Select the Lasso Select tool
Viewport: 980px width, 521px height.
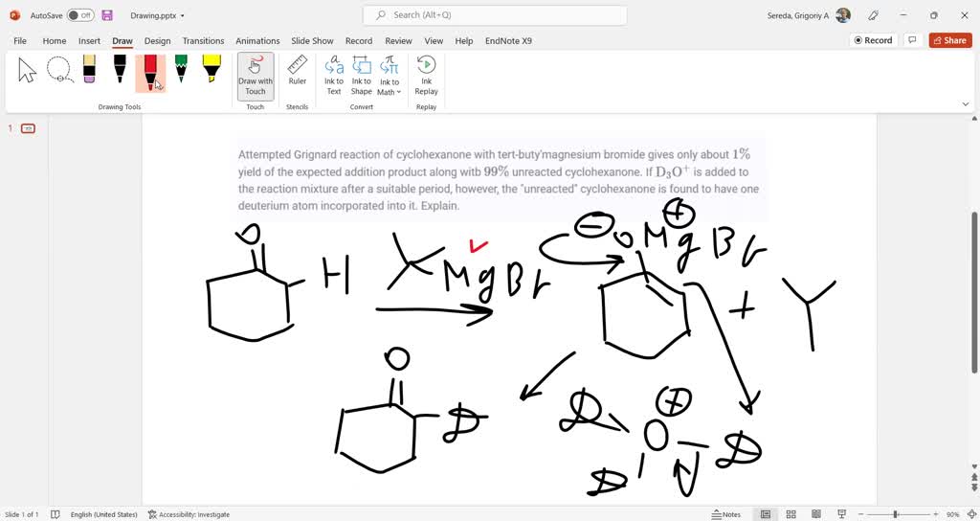59,70
